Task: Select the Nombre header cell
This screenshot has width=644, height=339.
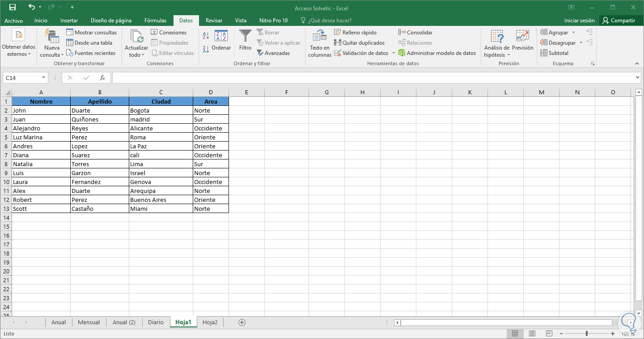Action: point(41,101)
